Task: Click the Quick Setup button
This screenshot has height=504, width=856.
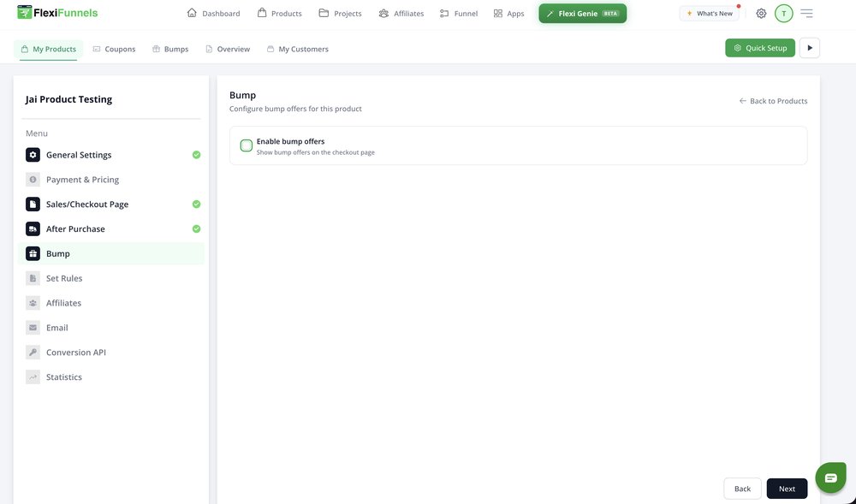Action: 760,48
